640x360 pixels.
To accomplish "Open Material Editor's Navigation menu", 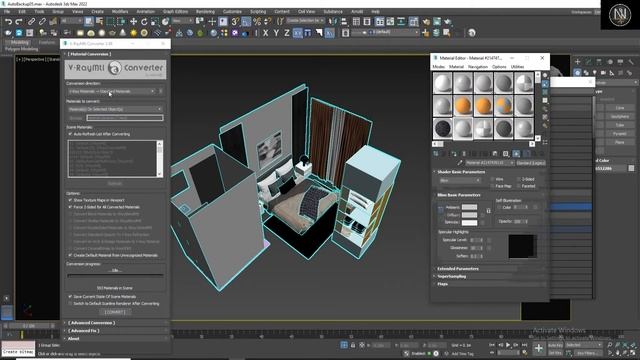I will (x=478, y=67).
